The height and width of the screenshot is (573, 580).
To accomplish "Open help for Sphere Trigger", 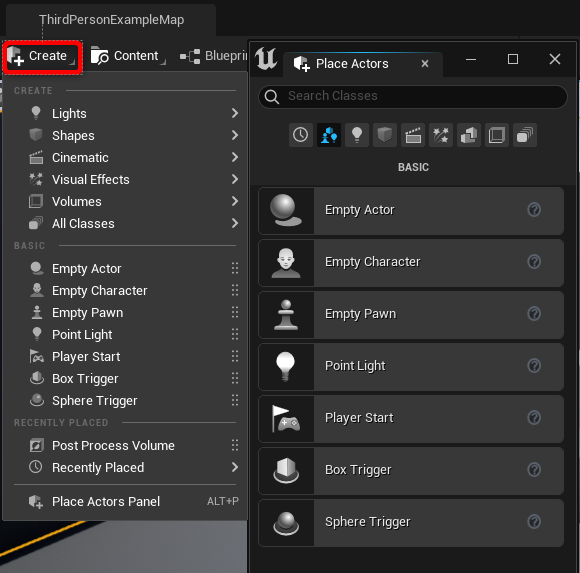I will 534,522.
